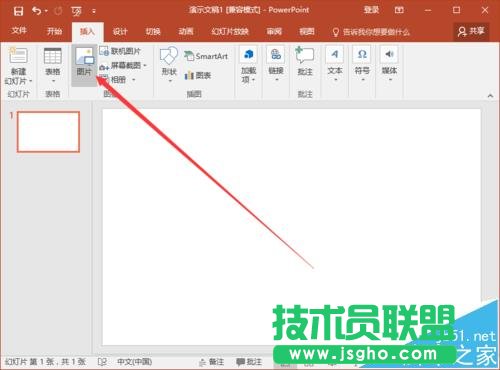Switch to the 设计 tab
This screenshot has width=500, height=370.
point(120,32)
